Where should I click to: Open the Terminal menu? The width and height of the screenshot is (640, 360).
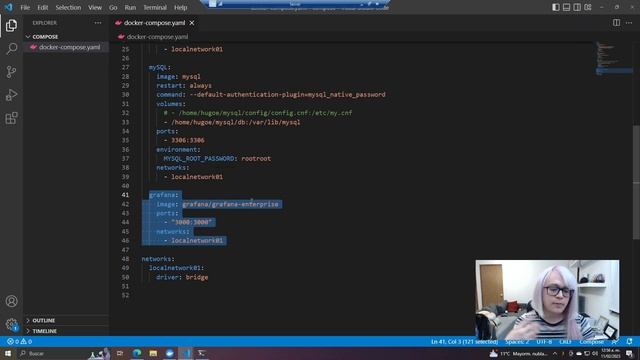(x=155, y=7)
